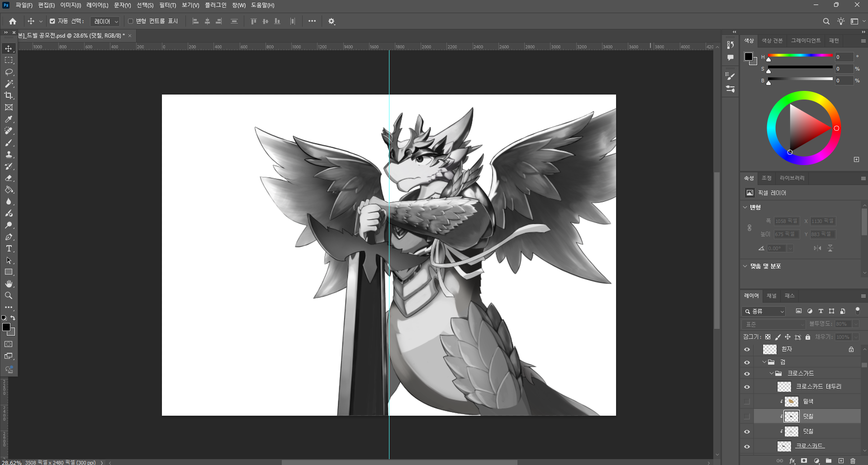Collapse the 크로스가드 layer group
This screenshot has width=868, height=465.
tap(772, 373)
